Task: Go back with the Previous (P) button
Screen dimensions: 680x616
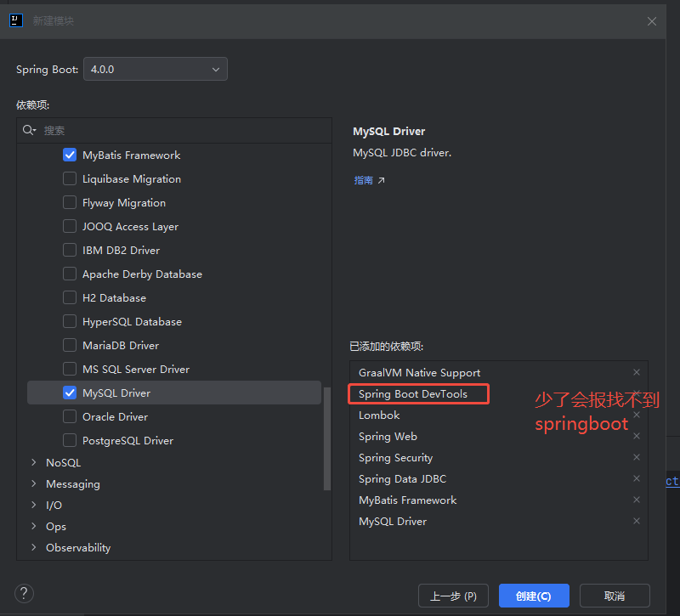Action: 453,596
